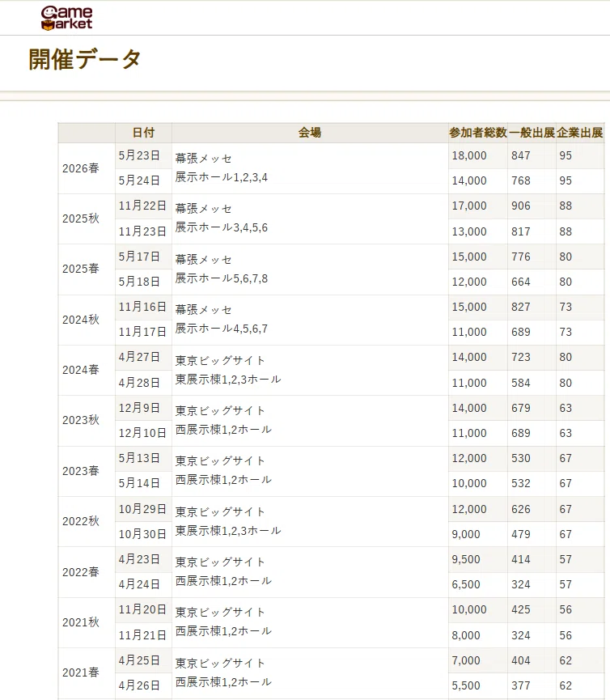This screenshot has width=610, height=700.
Task: Click the general exhibitor value 776
Action: coord(521,257)
